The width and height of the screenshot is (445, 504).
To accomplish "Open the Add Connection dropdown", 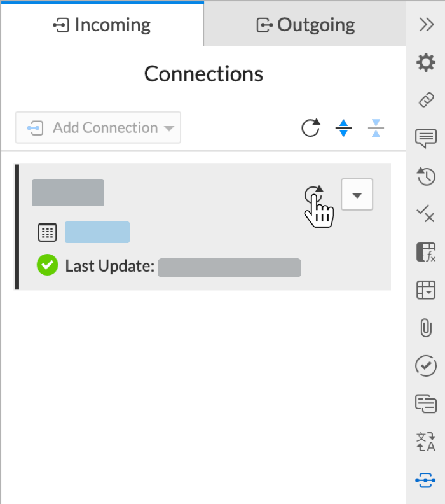I will tap(98, 128).
